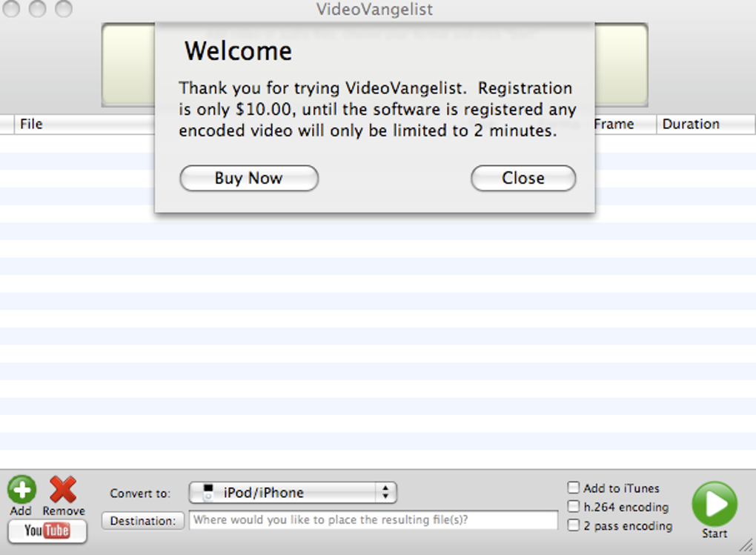756x555 pixels.
Task: Open the Convert to iPod/iPhone dropdown
Action: point(294,492)
